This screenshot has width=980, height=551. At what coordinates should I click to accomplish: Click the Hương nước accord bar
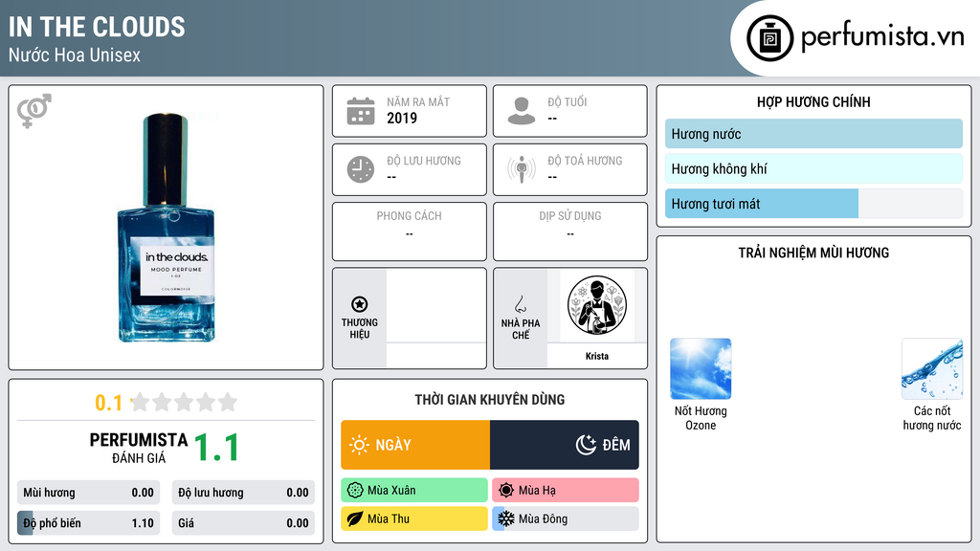click(x=813, y=134)
